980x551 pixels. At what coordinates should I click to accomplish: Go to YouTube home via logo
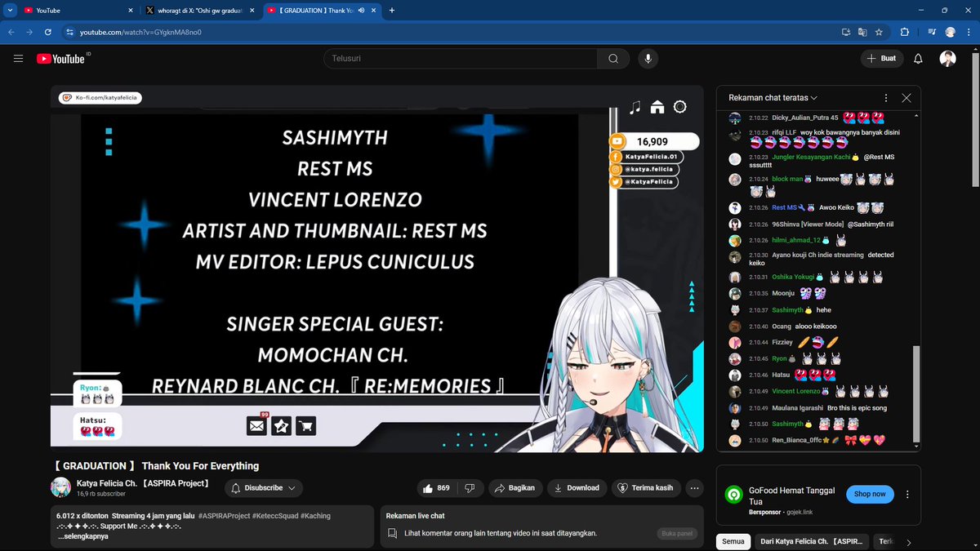tap(63, 59)
